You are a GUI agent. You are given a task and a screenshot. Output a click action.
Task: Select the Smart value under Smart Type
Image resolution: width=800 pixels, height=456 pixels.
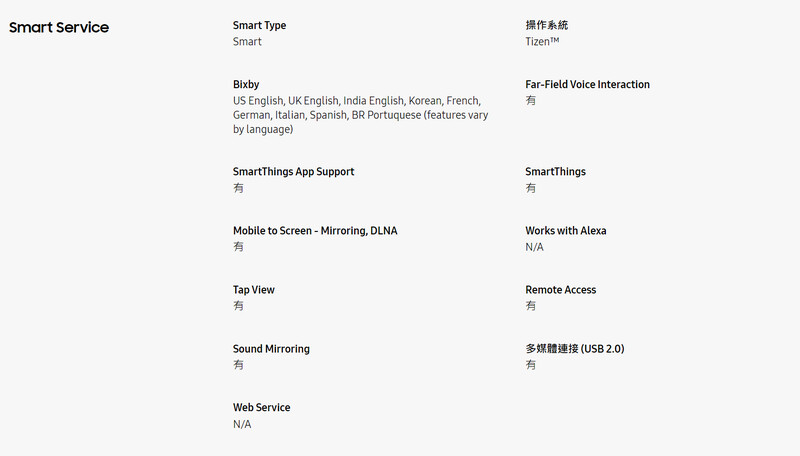(247, 41)
